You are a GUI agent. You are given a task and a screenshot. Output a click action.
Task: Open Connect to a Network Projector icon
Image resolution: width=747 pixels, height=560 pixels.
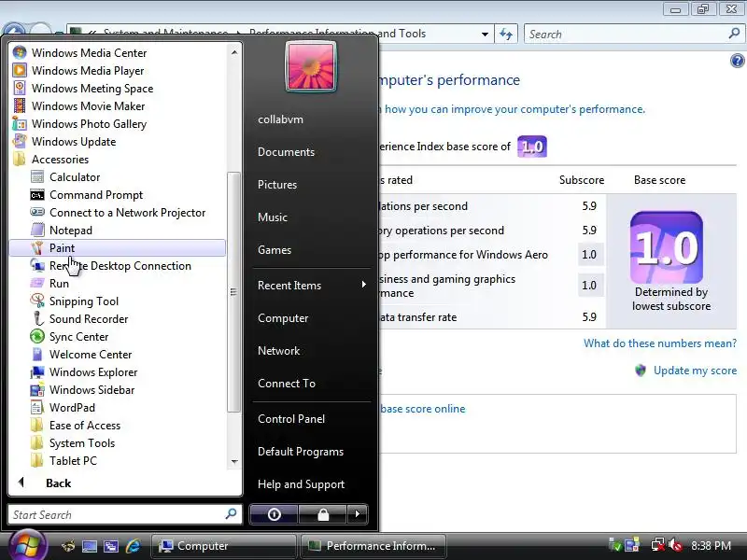(x=37, y=213)
